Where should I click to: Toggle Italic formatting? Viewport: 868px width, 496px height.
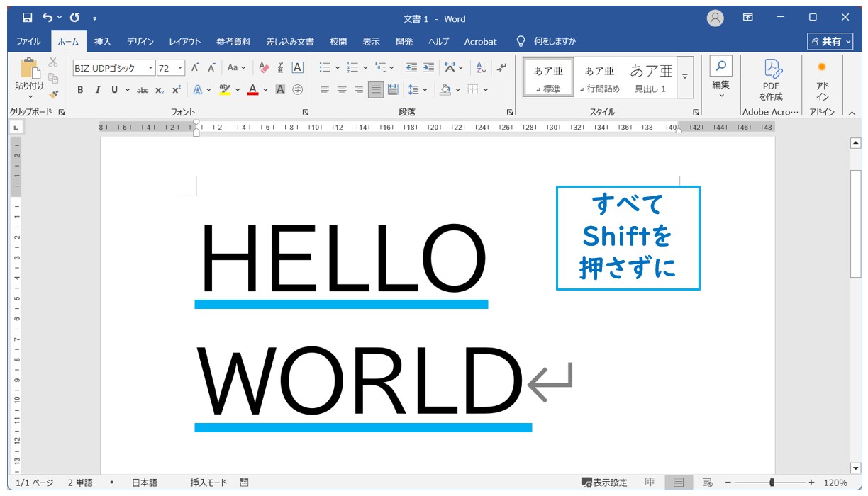(97, 89)
